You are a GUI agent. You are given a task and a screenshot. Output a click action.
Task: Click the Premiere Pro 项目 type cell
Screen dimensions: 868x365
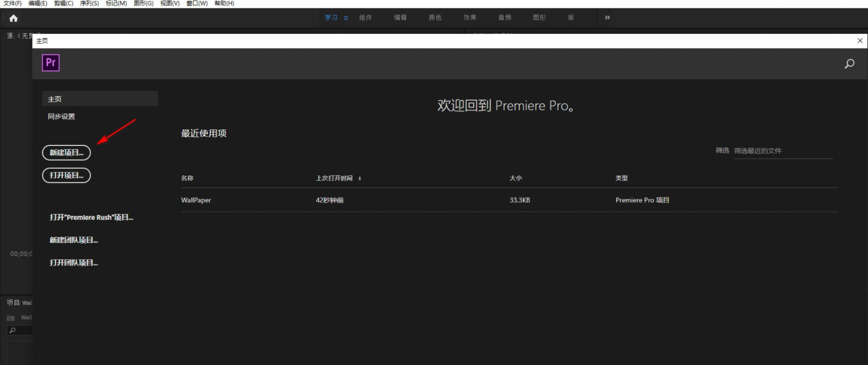[642, 201]
